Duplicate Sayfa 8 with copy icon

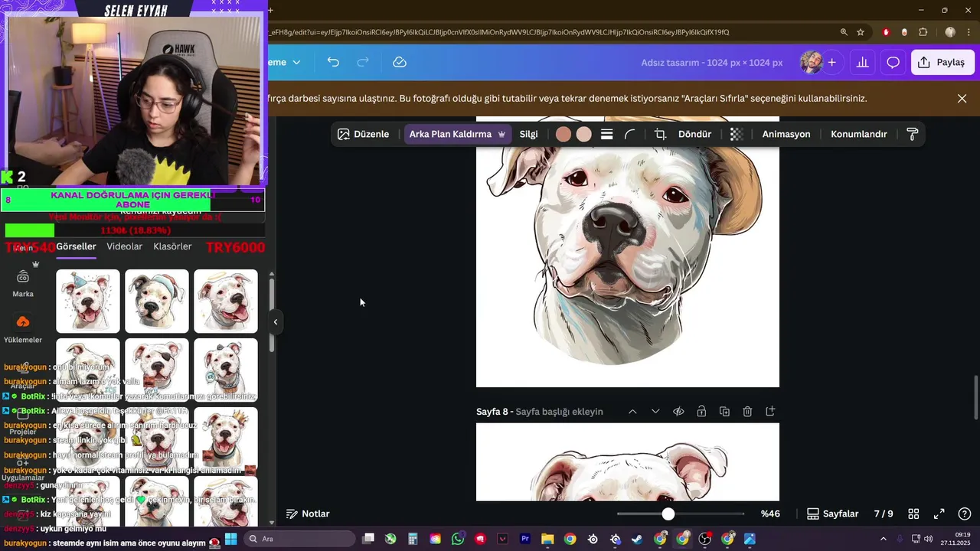click(x=724, y=412)
